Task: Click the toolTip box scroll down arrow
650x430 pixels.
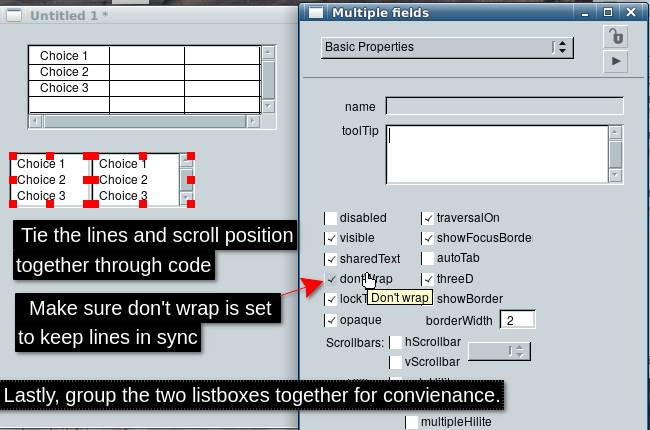Action: point(616,176)
